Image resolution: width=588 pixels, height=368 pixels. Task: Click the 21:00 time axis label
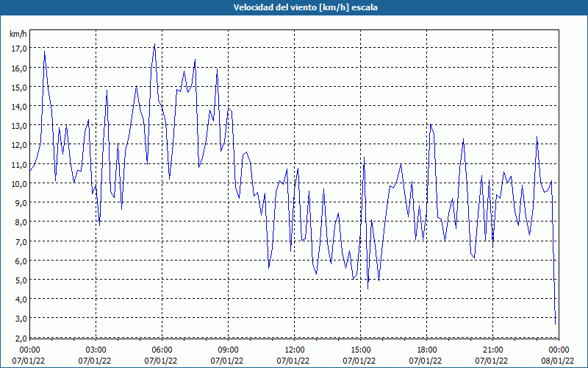click(x=492, y=350)
